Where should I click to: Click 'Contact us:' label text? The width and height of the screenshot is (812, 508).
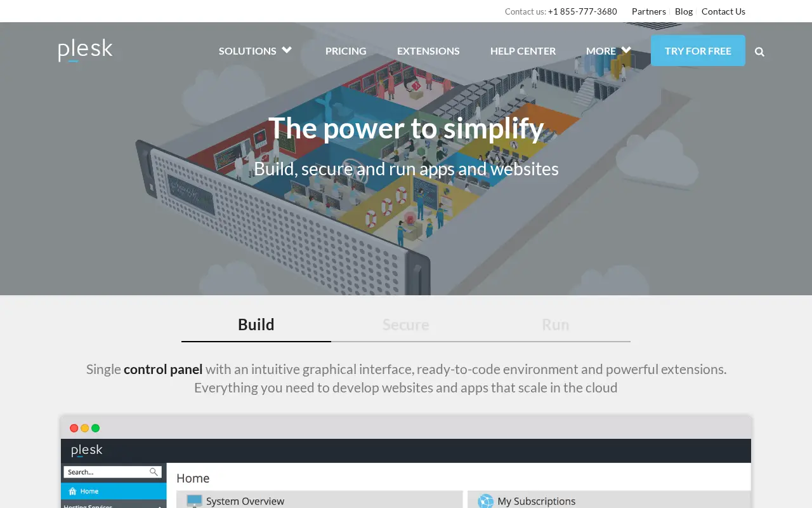click(525, 11)
